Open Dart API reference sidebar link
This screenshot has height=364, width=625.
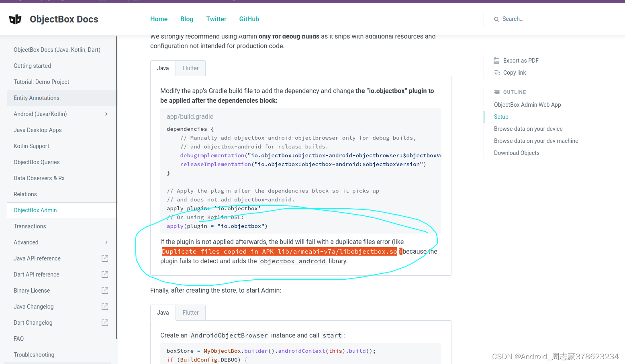click(36, 275)
